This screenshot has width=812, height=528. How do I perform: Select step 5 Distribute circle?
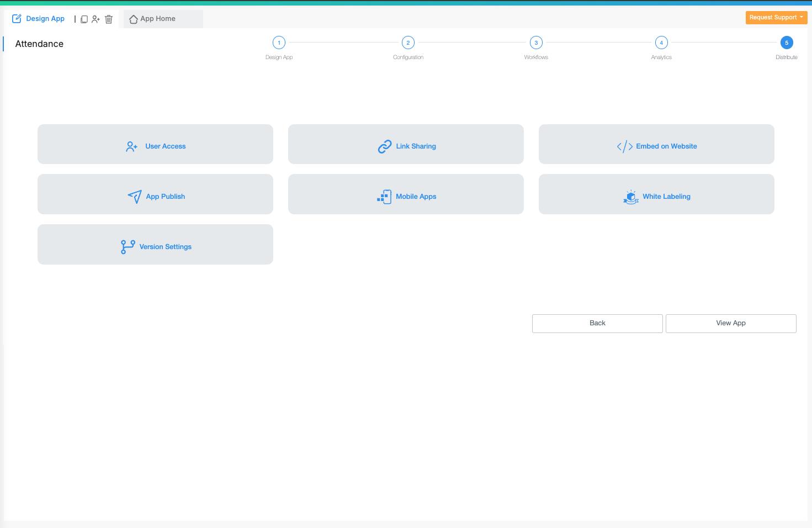(x=787, y=43)
